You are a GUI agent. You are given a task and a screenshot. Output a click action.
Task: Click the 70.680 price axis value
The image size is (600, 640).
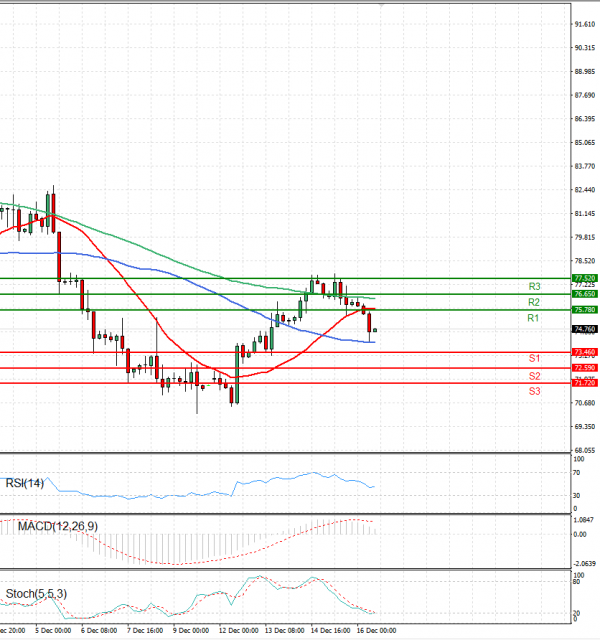[585, 403]
